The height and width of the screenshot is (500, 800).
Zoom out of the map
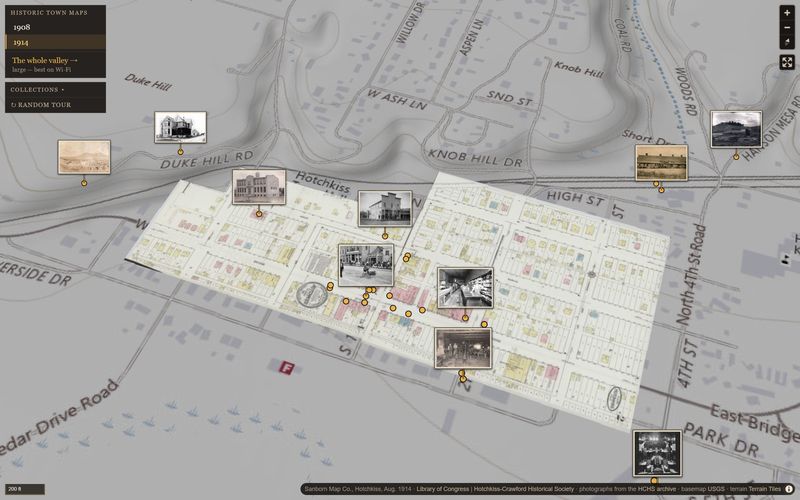(787, 28)
